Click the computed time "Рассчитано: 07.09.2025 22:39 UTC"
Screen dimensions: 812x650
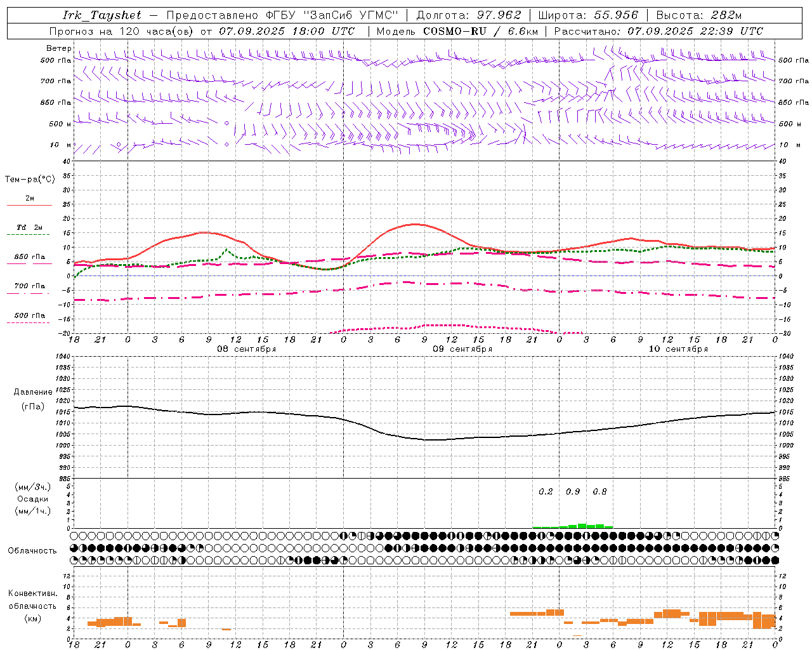click(658, 30)
